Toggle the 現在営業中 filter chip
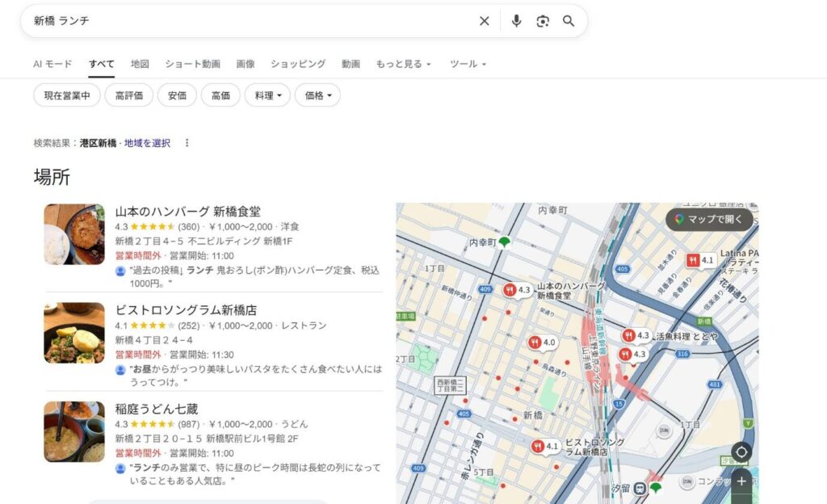 (x=67, y=95)
